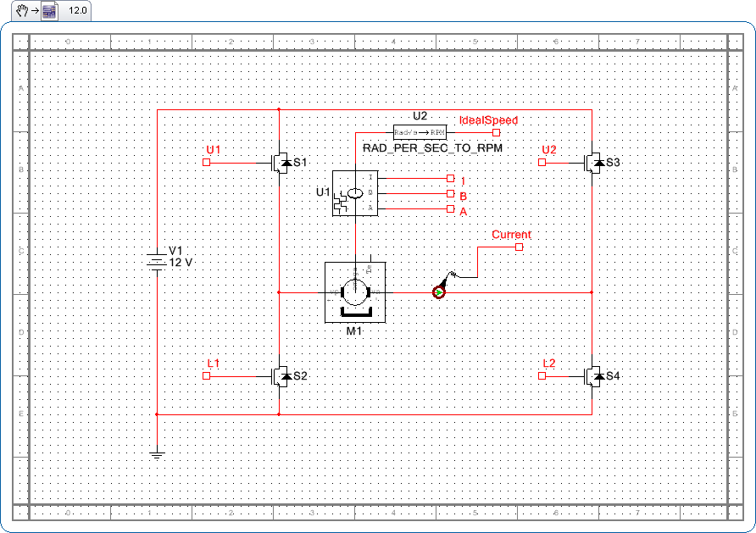Click the Current output connector square
The image size is (756, 533).
[x=520, y=247]
